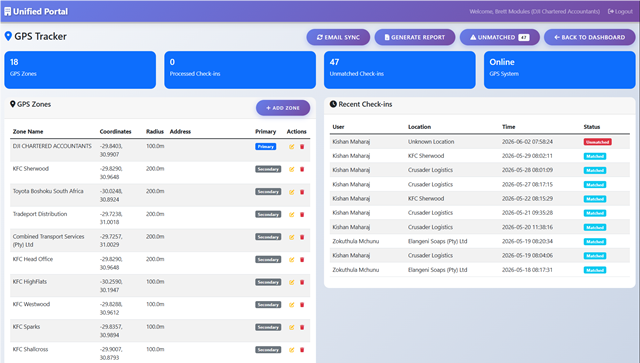The height and width of the screenshot is (363, 640).
Task: Edit the KFC Head Office zone
Action: pyautogui.click(x=291, y=260)
